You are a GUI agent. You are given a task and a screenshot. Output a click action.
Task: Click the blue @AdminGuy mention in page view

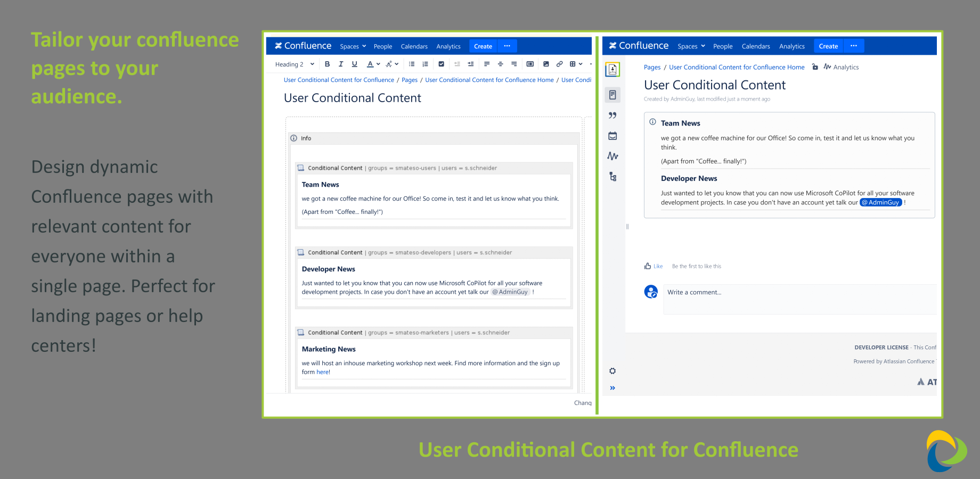pyautogui.click(x=881, y=202)
